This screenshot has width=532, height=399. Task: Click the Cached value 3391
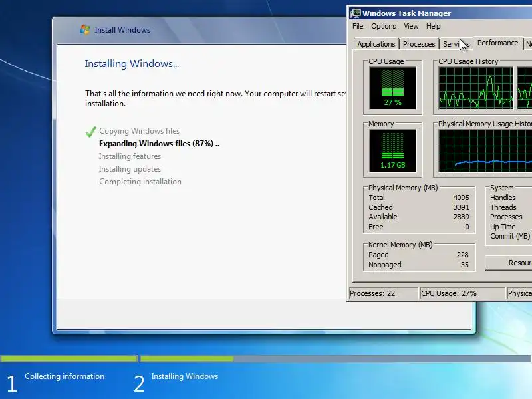(461, 207)
